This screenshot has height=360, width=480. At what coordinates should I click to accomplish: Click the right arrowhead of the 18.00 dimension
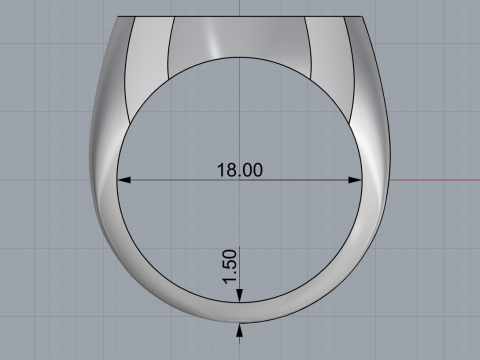tap(354, 180)
